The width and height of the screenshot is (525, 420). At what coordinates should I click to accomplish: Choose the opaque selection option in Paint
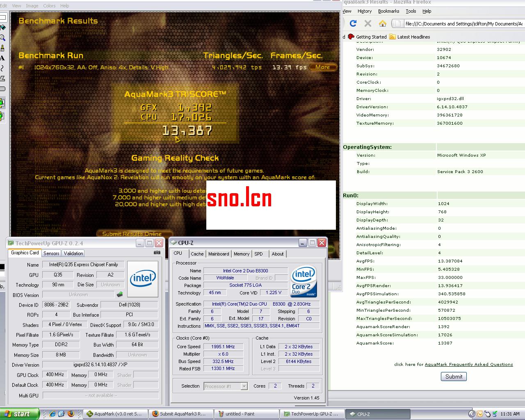pyautogui.click(x=2, y=103)
